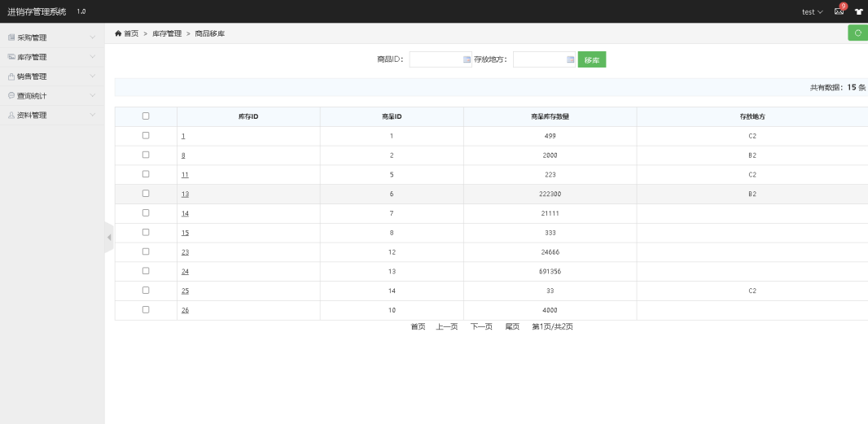Image resolution: width=868 pixels, height=424 pixels.
Task: Open the message inbox icon with badge
Action: click(839, 11)
